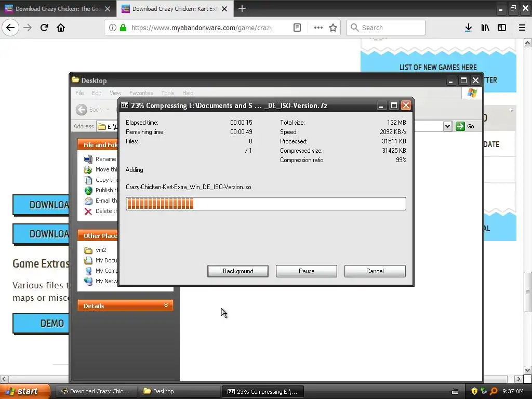This screenshot has width=532, height=399.
Task: Open the Firefox downloads arrow icon
Action: (468, 28)
